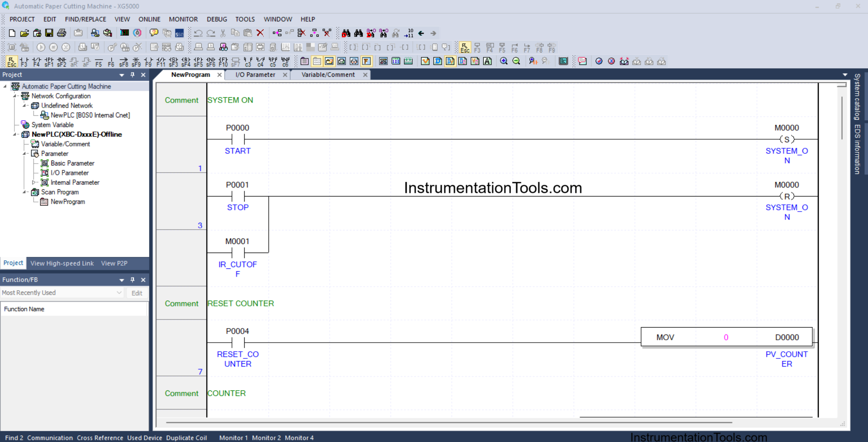Screen dimensions: 868x442
Task: Open the MONITOR menu
Action: point(183,19)
